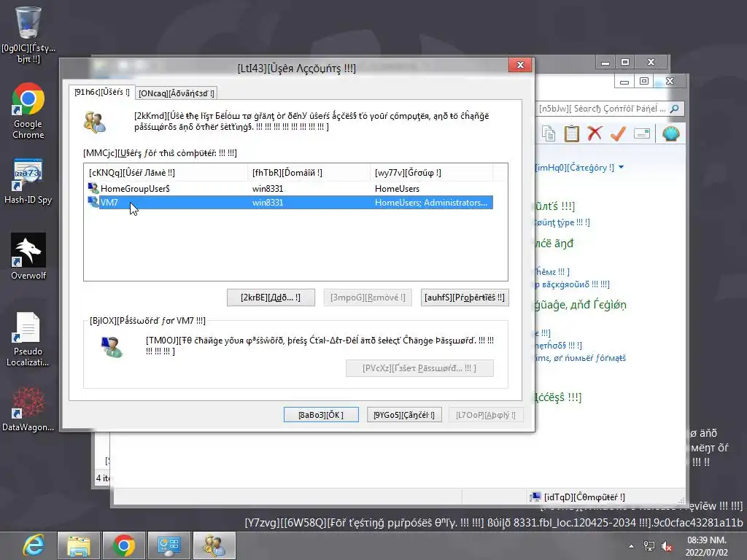747x560 pixels.
Task: Click the orange checkmark icon in the background toolbar
Action: click(618, 134)
